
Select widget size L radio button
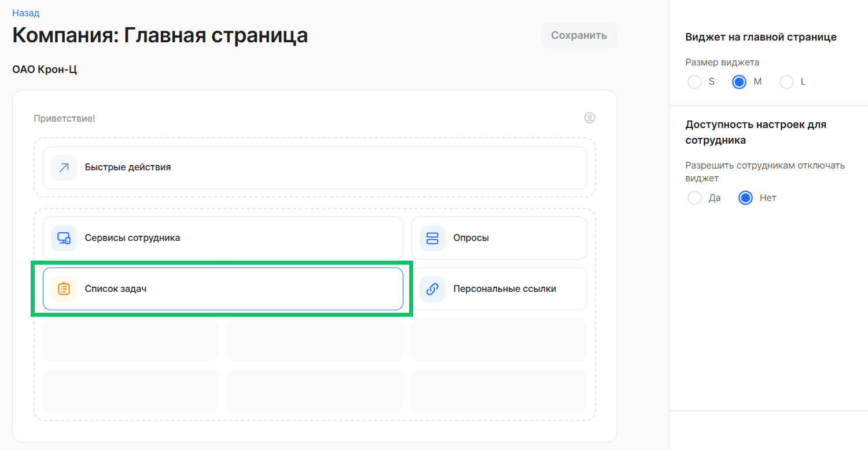coord(786,82)
